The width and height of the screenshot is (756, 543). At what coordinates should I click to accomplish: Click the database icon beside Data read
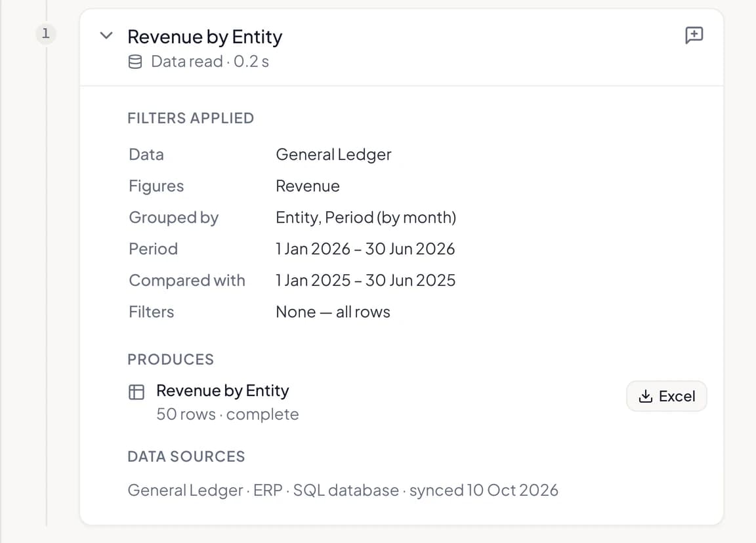tap(135, 62)
